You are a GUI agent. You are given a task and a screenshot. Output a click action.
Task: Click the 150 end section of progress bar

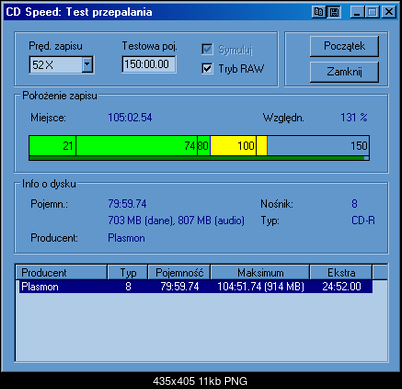click(318, 146)
